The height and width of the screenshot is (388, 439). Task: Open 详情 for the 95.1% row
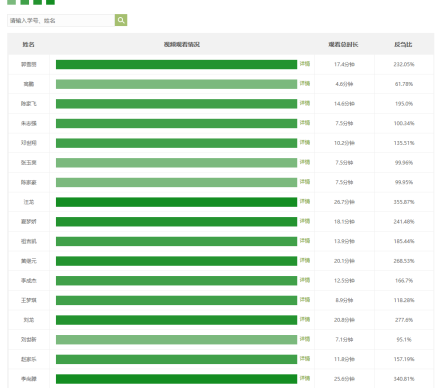pyautogui.click(x=305, y=339)
